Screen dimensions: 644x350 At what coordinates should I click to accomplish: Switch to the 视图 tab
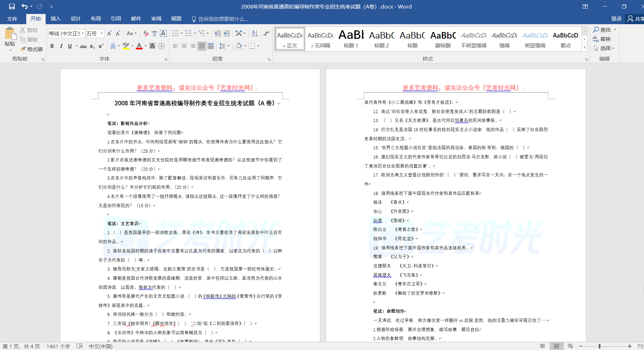[176, 19]
